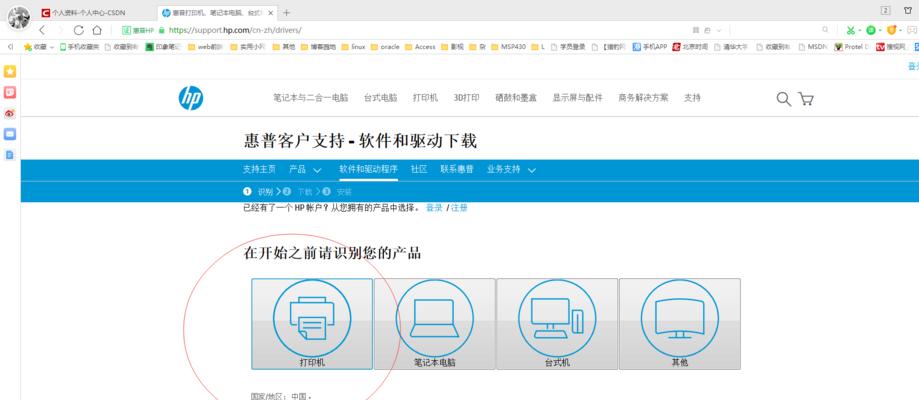
Task: Open the 3D打印 menu item
Action: click(467, 98)
